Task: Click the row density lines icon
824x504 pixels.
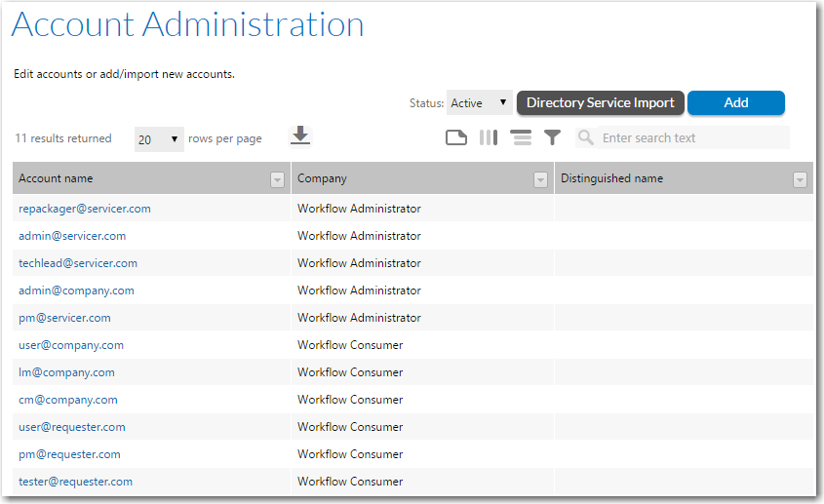Action: click(x=521, y=137)
